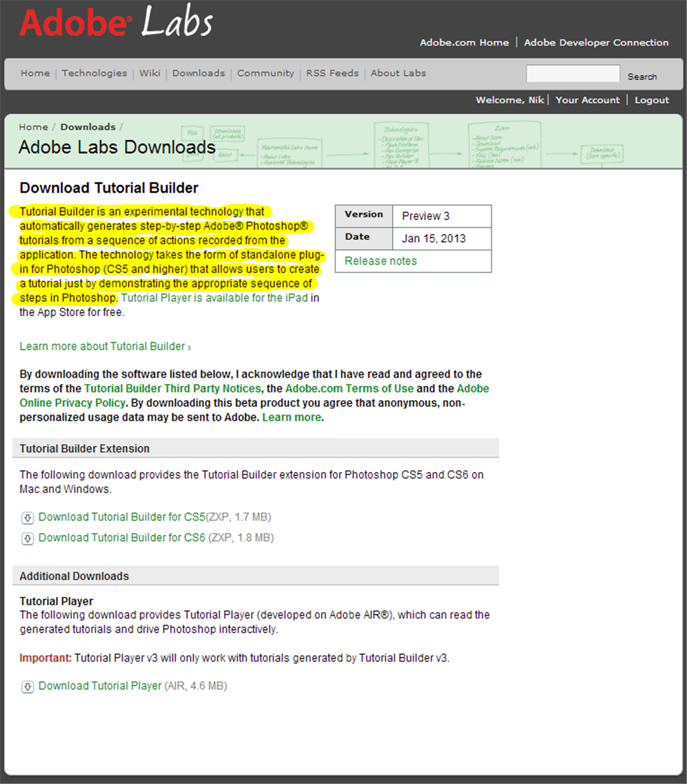Open the Home menu item in navigation bar
This screenshot has height=784, width=687.
35,73
